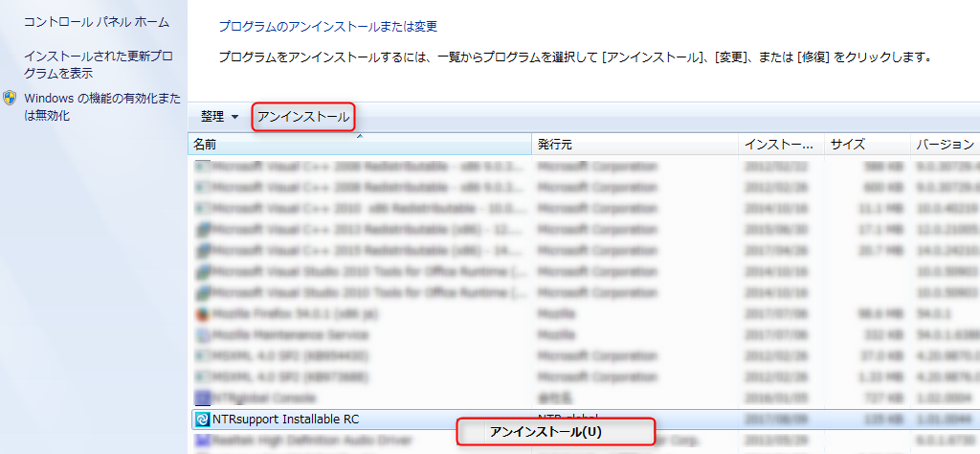Open インストールされた更新プログラムを表示 link
Viewport: 980px width, 454px height.
point(99,64)
